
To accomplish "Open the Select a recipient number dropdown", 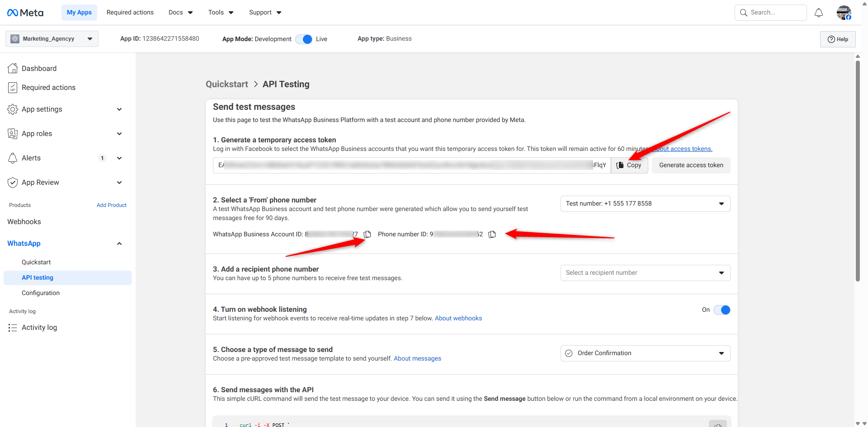I will coord(645,273).
